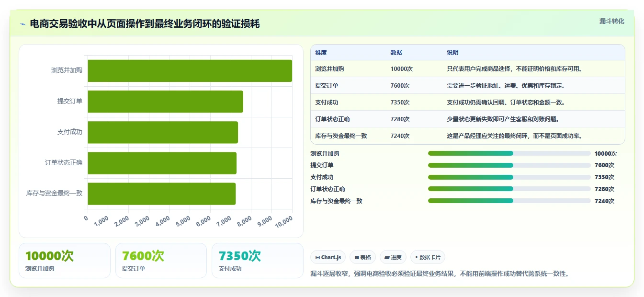Click the 5,000 tick on the chart axis
Viewport: 644px width, 297px height.
point(183,221)
